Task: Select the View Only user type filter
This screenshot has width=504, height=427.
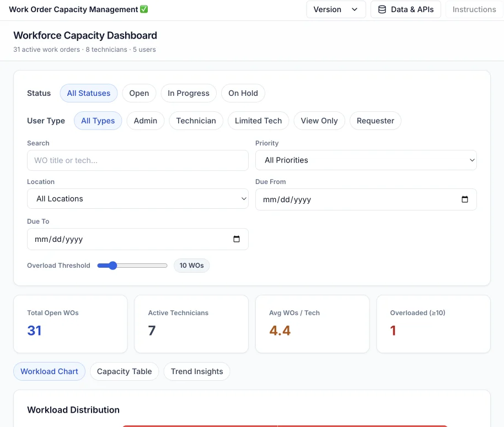Action: coord(319,121)
